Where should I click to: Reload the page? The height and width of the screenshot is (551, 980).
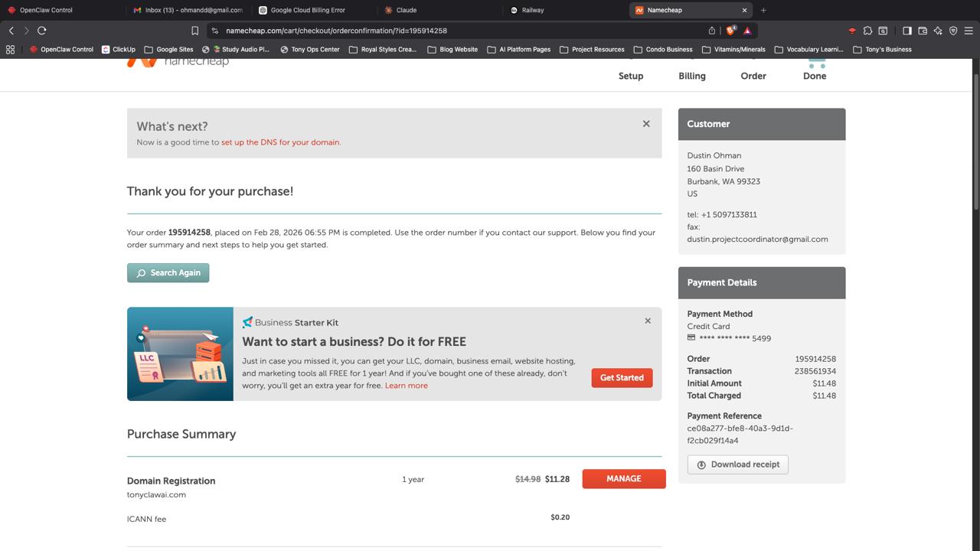click(42, 31)
